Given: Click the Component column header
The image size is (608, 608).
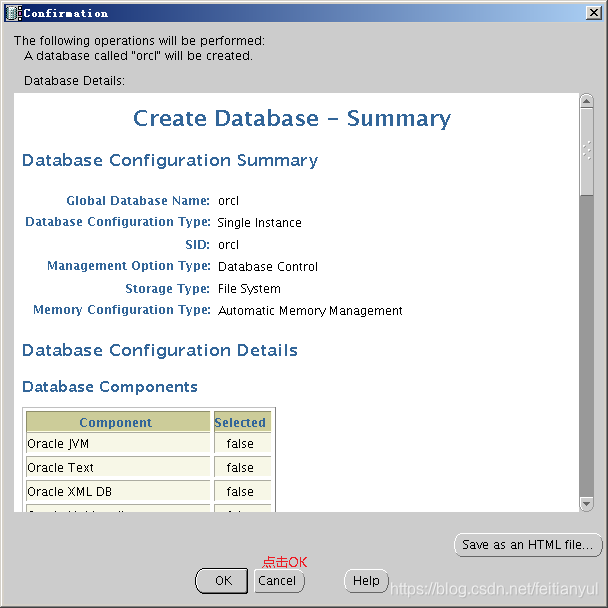Looking at the screenshot, I should click(x=118, y=422).
